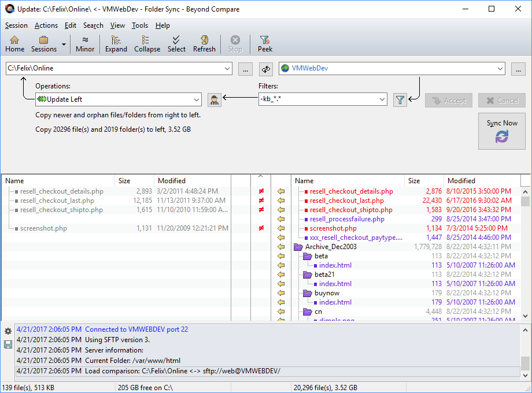Open the Session menu
Viewport: 532px width, 393px height.
(16, 25)
